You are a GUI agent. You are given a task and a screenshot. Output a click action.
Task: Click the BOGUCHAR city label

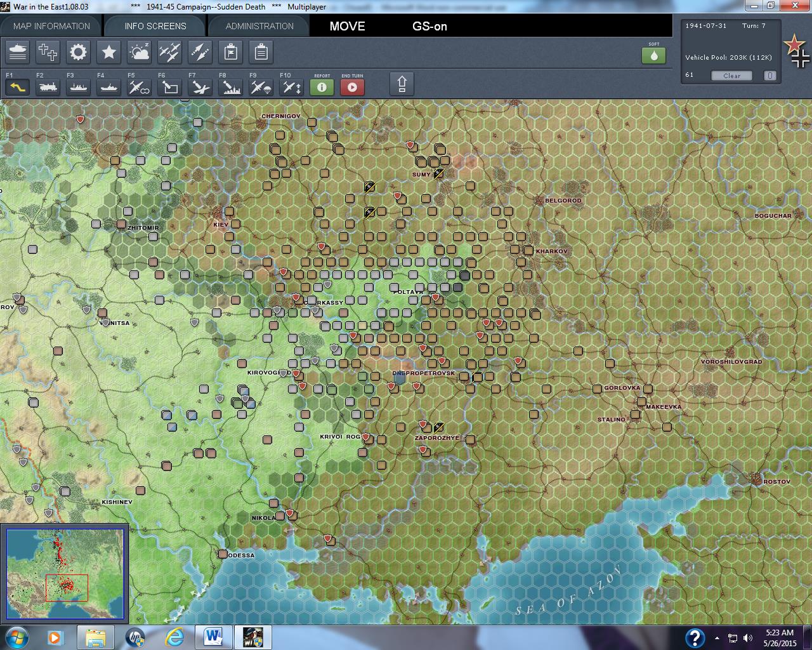tap(773, 216)
